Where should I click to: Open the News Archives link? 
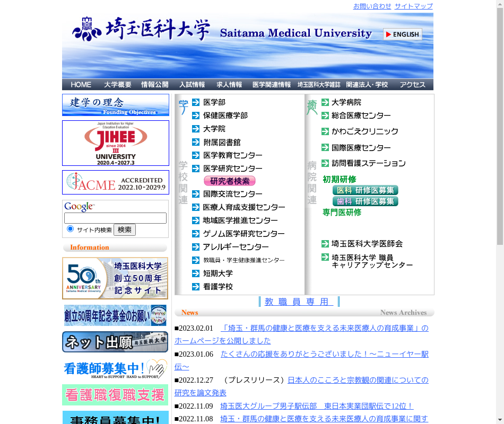(x=403, y=313)
